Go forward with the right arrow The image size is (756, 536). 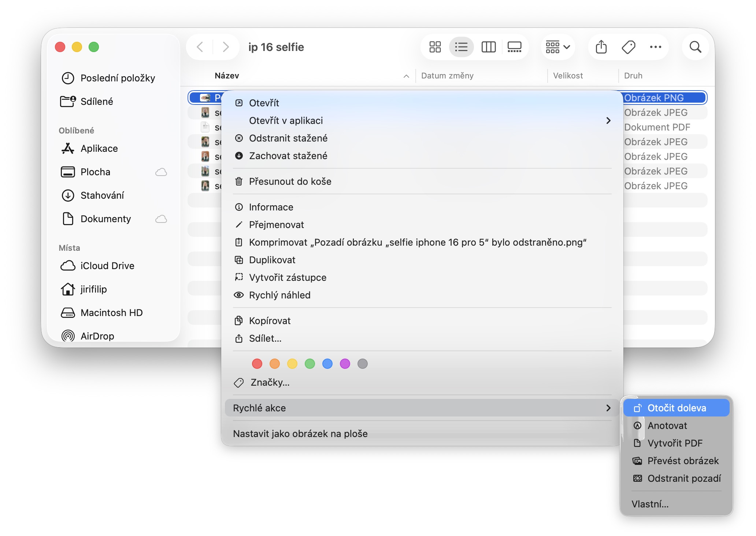click(x=226, y=47)
